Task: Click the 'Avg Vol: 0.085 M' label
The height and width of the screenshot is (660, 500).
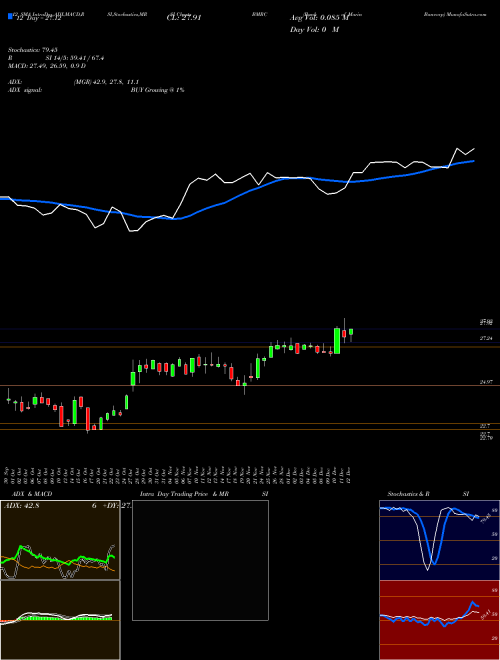Action: tap(319, 18)
